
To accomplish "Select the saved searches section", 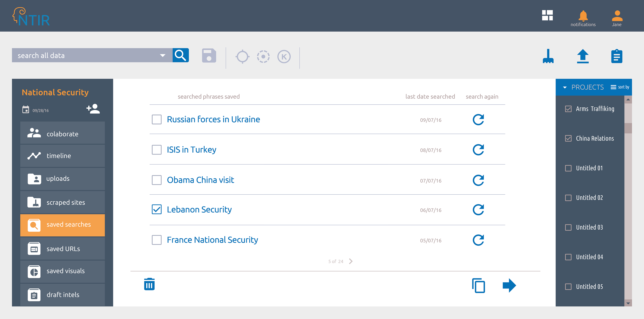I will pyautogui.click(x=63, y=225).
